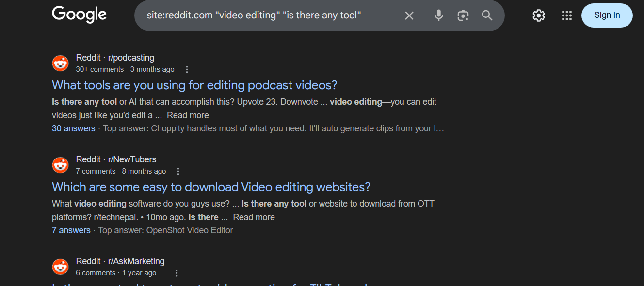Open 'What tools are you using' result
Viewport: 644px width, 286px height.
pos(194,85)
